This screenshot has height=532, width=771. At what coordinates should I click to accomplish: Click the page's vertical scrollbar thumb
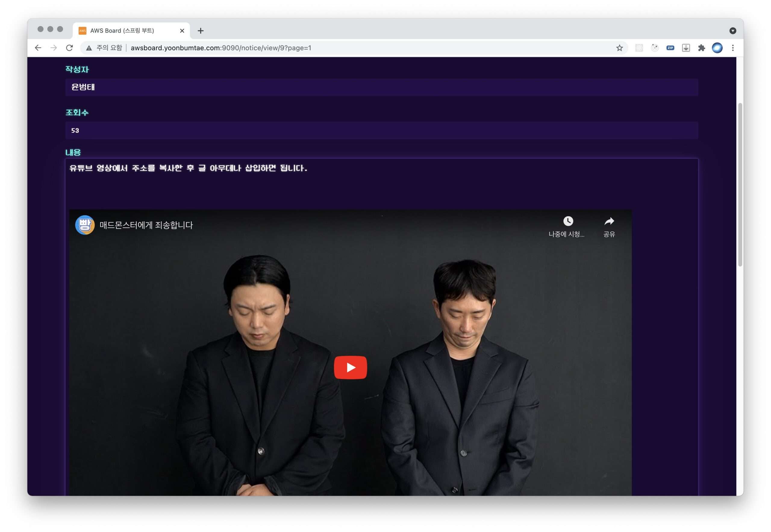tap(740, 185)
